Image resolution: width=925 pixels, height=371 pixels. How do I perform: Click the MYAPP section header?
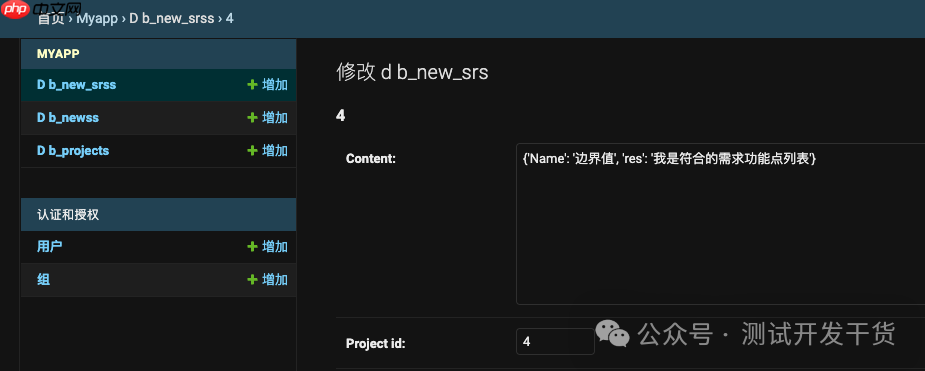point(58,54)
